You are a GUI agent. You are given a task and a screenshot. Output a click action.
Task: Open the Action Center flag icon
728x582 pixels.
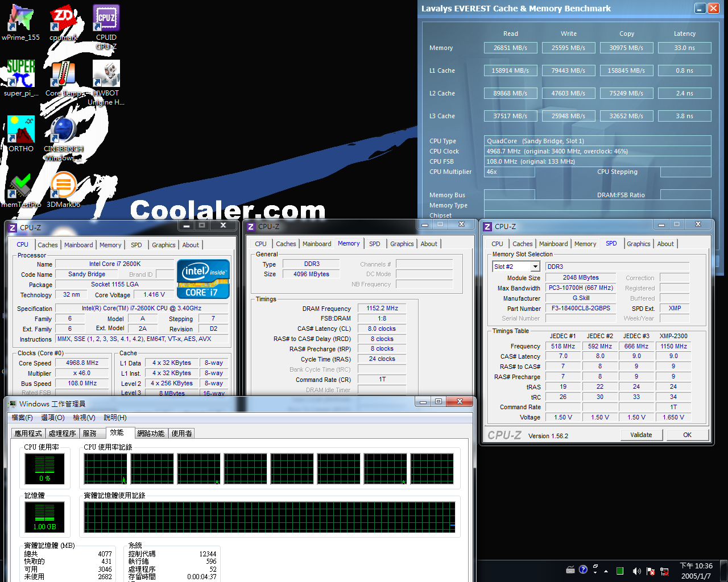650,571
